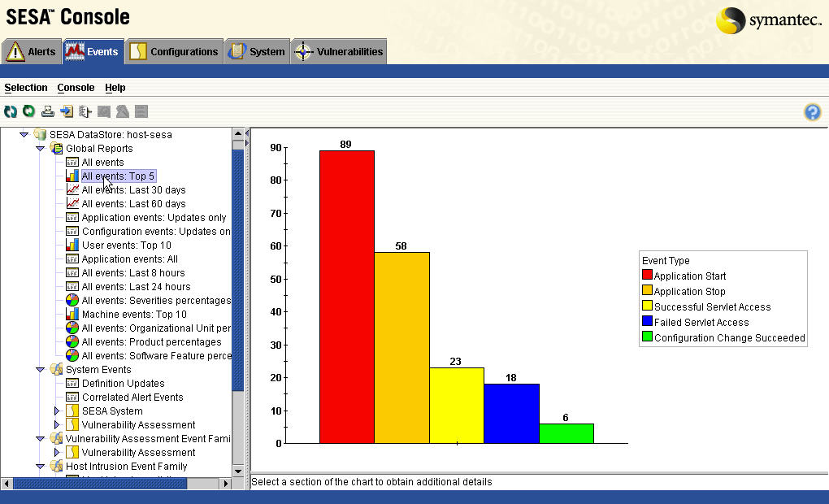Click the pie chart icon beside All events: Severities percentages

[72, 301]
